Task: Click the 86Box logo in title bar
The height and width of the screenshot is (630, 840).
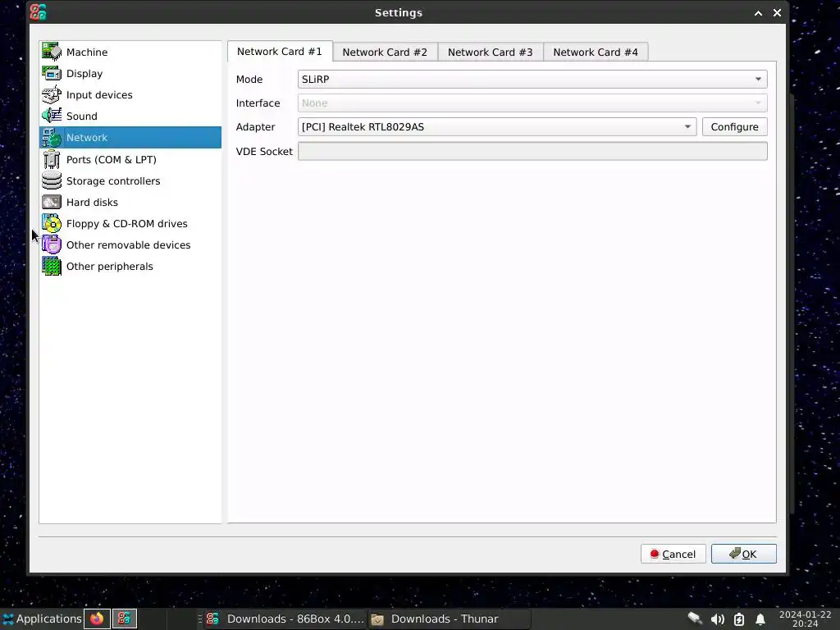Action: tap(38, 11)
